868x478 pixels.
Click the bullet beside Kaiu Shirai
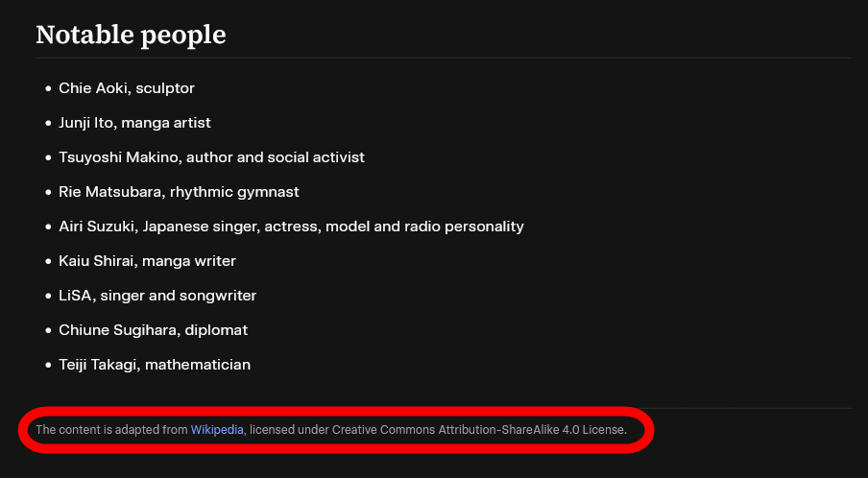[48, 261]
